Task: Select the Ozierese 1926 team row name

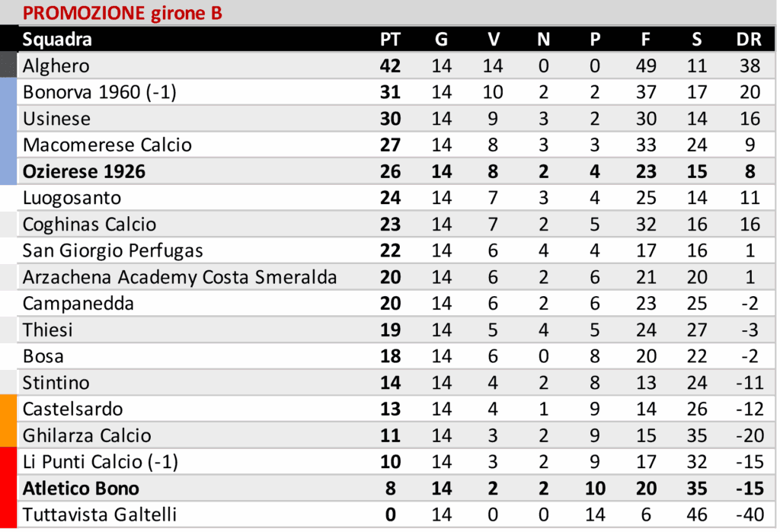Action: (84, 172)
